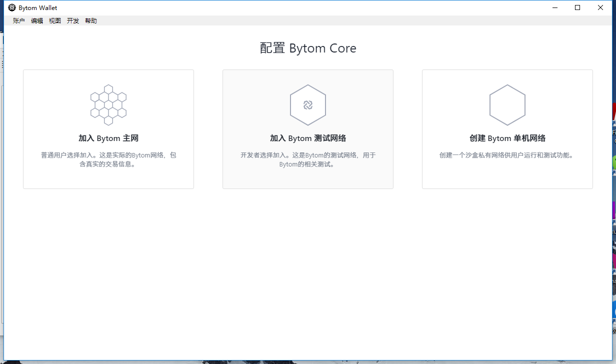This screenshot has height=364, width=616.
Task: Click the honeycomb mainnet icon
Action: pyautogui.click(x=108, y=105)
